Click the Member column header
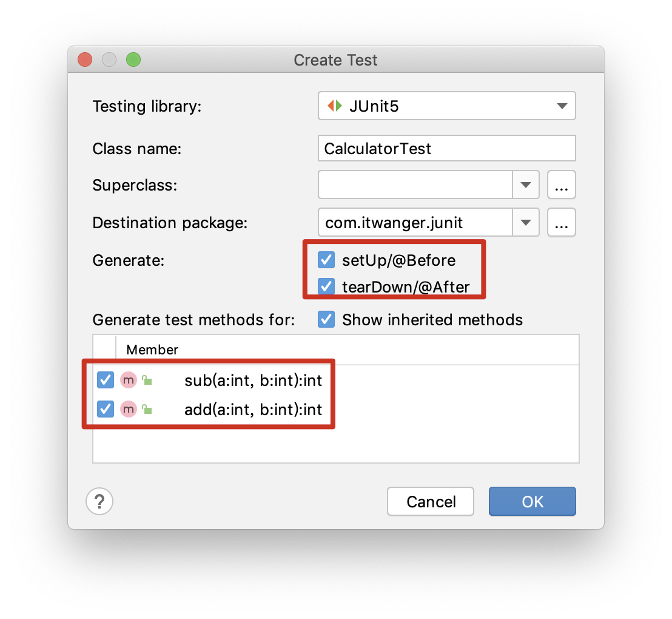 click(152, 350)
